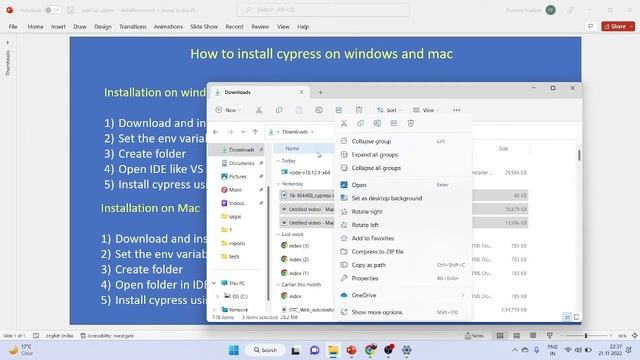The image size is (640, 360).
Task: Click Cut icon in Explorer toolbar
Action: [x=259, y=110]
